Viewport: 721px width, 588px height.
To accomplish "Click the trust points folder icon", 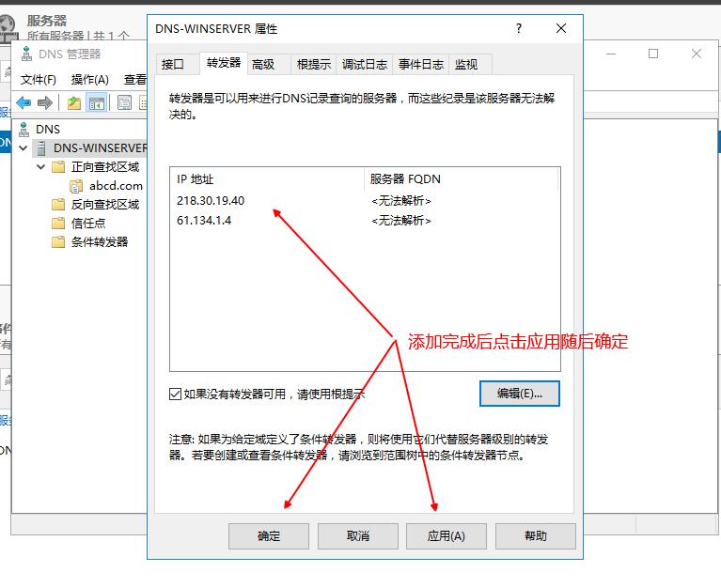I will [x=58, y=224].
